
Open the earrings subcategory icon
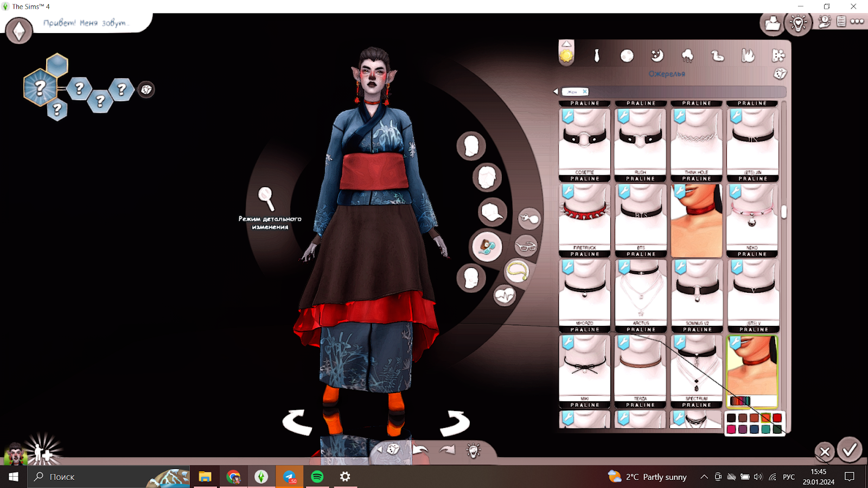[529, 219]
